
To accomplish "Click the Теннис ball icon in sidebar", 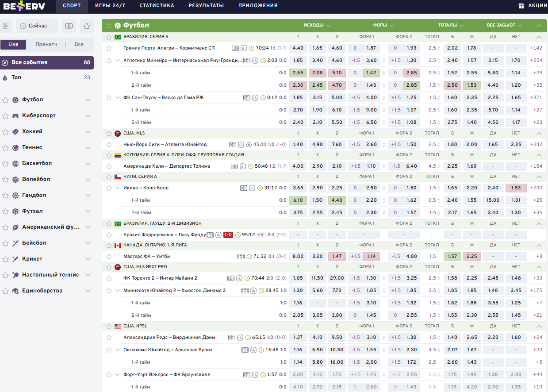I will point(15,147).
